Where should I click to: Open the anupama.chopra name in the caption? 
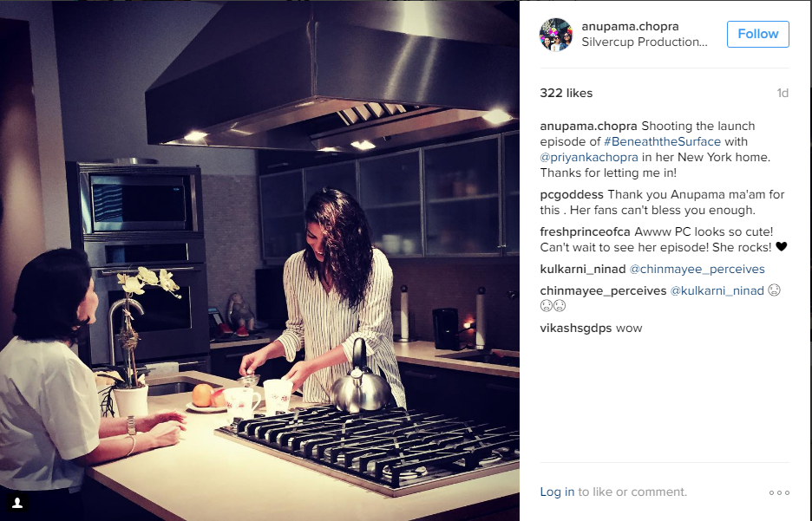point(588,127)
